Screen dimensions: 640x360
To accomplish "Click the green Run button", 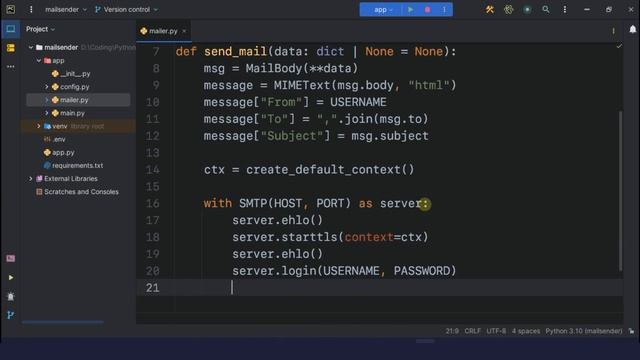I will tap(410, 9).
